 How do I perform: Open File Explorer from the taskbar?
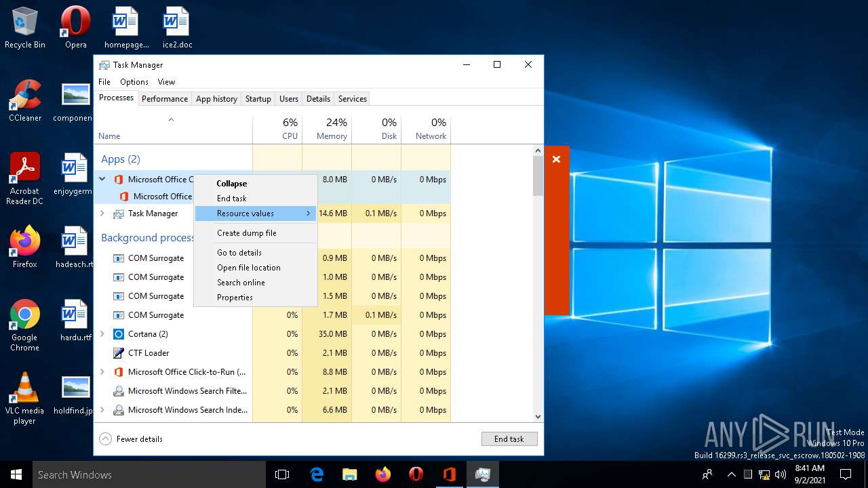[x=350, y=474]
